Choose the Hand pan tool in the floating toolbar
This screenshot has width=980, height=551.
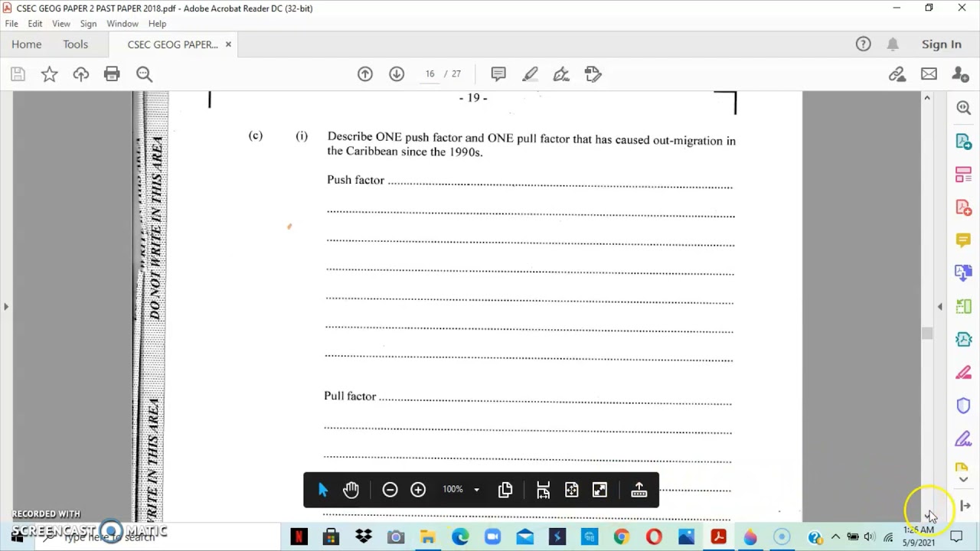click(351, 490)
